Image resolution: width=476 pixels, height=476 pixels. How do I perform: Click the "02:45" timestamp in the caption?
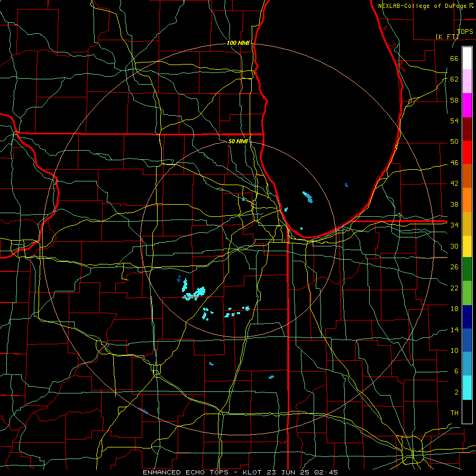(326, 472)
